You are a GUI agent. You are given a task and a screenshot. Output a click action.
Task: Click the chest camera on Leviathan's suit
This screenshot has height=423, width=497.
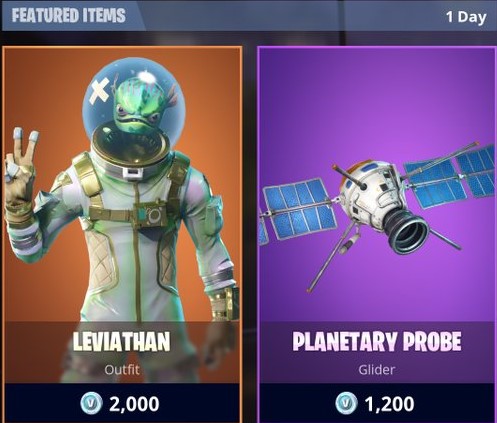(152, 215)
